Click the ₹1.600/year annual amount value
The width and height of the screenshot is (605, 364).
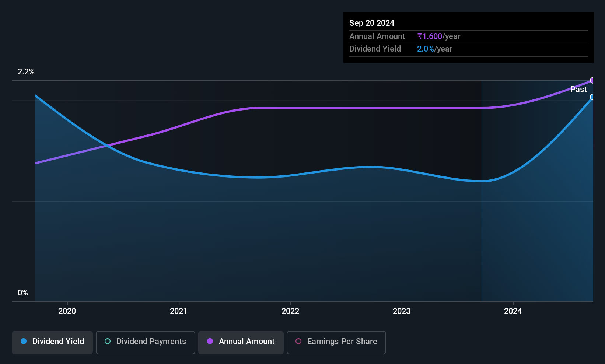click(x=439, y=36)
